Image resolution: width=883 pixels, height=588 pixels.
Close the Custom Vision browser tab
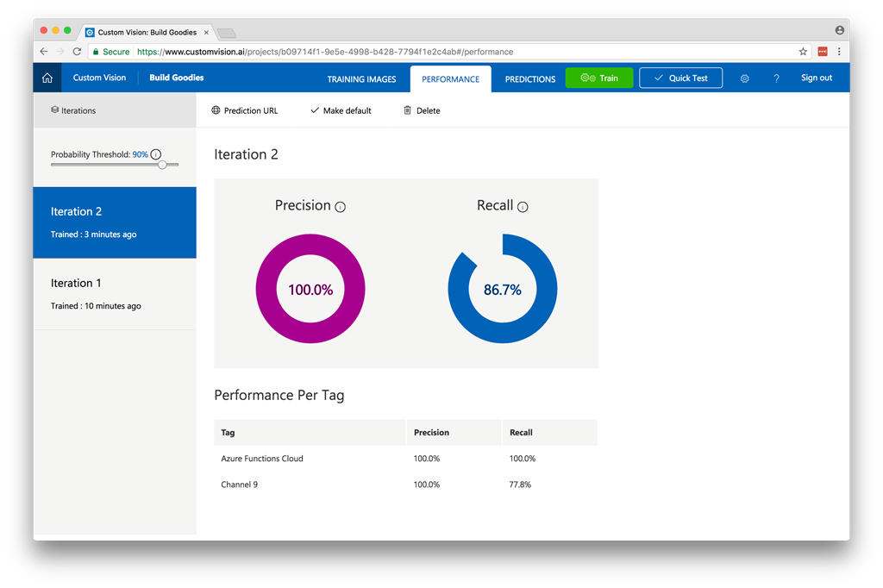[x=206, y=33]
